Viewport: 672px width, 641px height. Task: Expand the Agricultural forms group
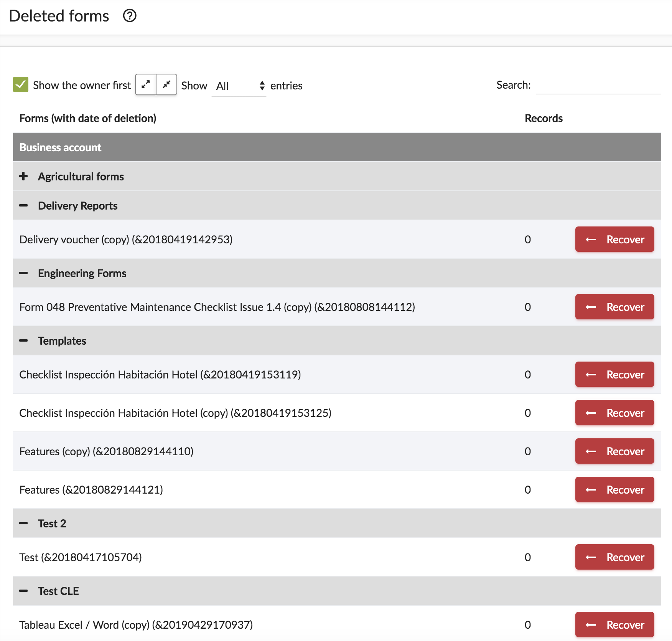(x=23, y=176)
